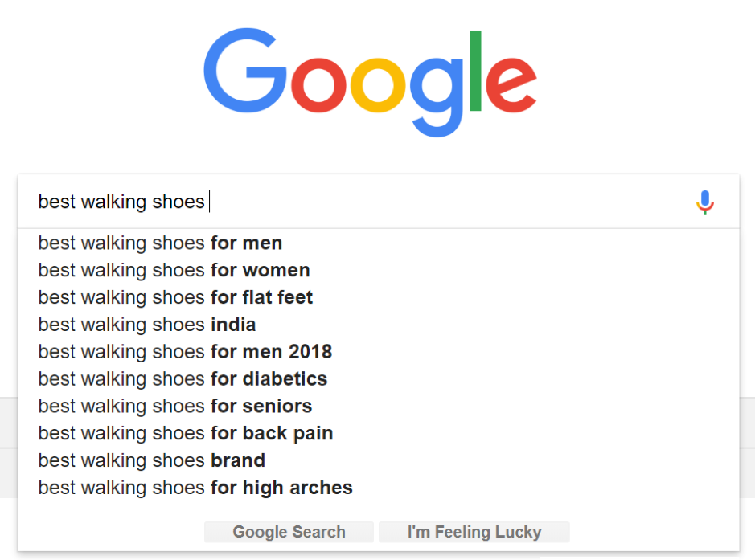Image resolution: width=755 pixels, height=560 pixels.
Task: Choose suggestion "best walking shoes for women"
Action: pyautogui.click(x=174, y=270)
